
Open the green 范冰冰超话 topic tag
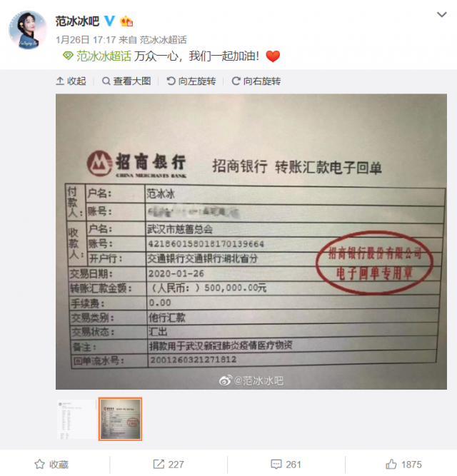104,56
